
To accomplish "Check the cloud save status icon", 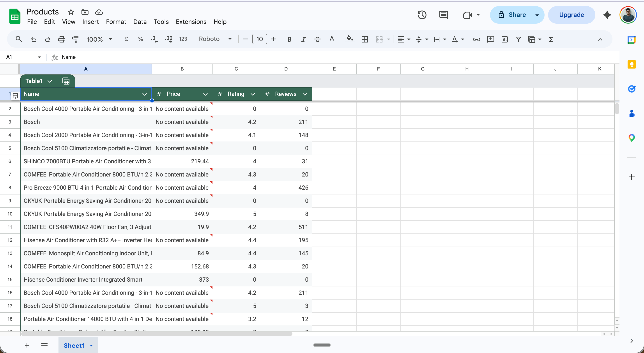I will tap(99, 12).
